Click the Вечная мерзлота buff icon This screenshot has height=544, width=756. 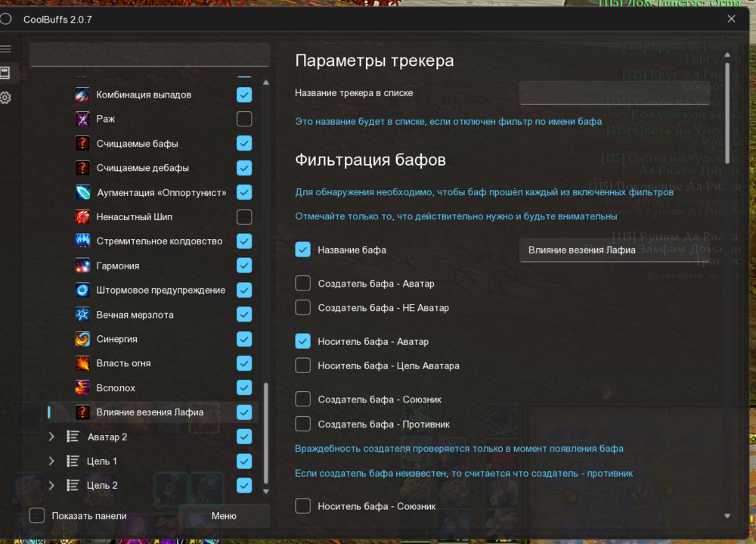83,314
